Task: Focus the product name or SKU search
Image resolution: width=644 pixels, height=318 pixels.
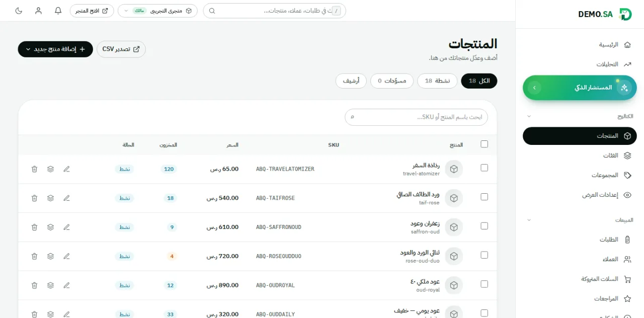Action: click(x=416, y=117)
